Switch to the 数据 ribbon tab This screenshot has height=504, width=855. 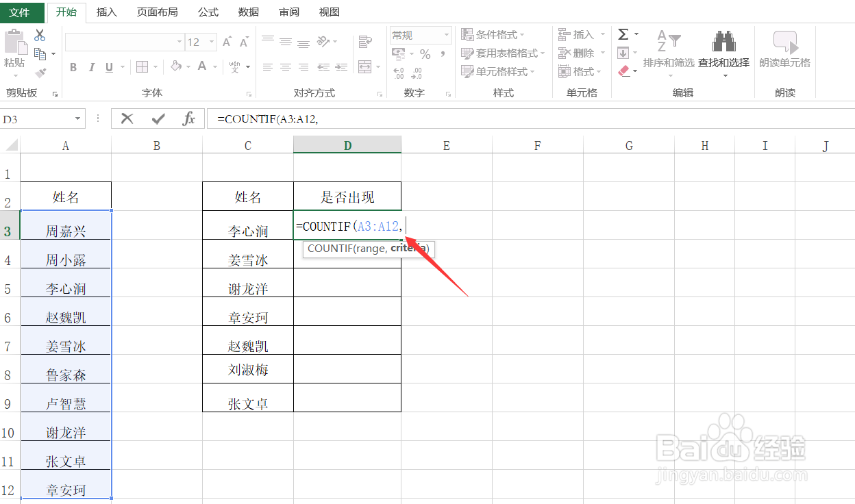click(248, 12)
